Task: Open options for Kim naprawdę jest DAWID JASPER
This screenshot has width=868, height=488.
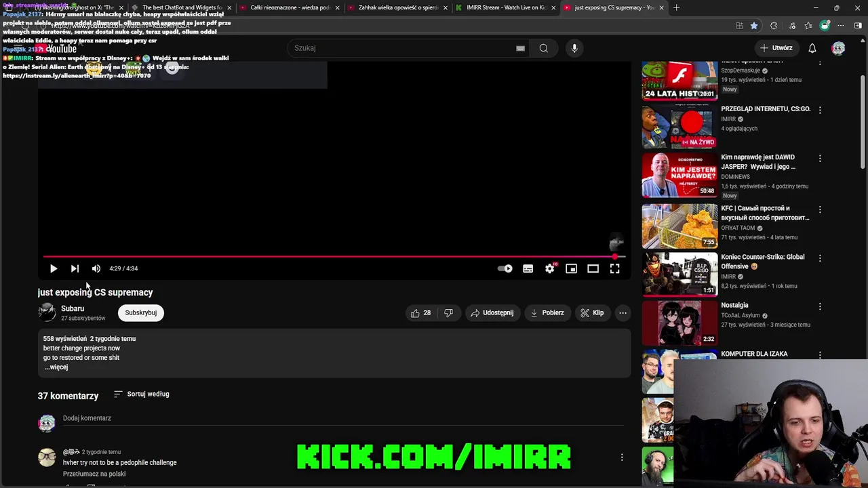Action: (x=820, y=158)
